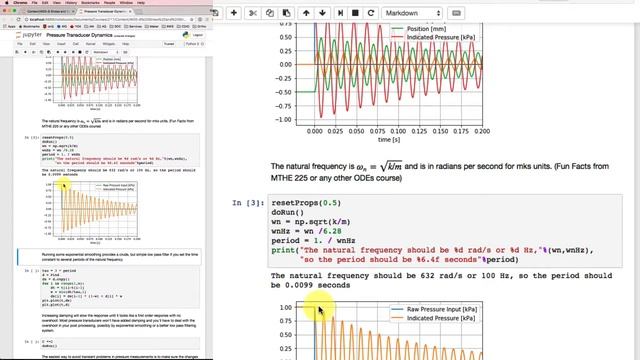
Task: Select Pressure Transducer Dynamics browser tab
Action: pyautogui.click(x=105, y=11)
